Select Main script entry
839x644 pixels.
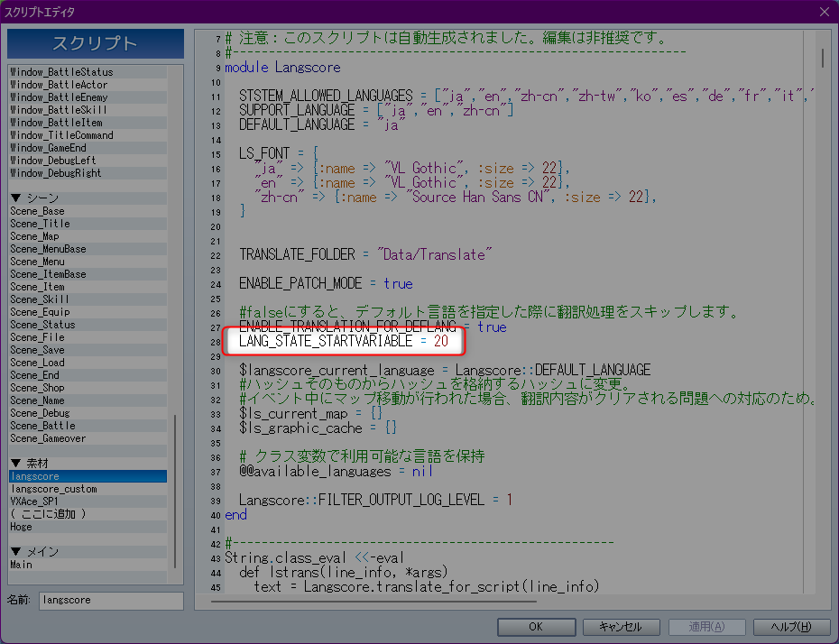(88, 565)
